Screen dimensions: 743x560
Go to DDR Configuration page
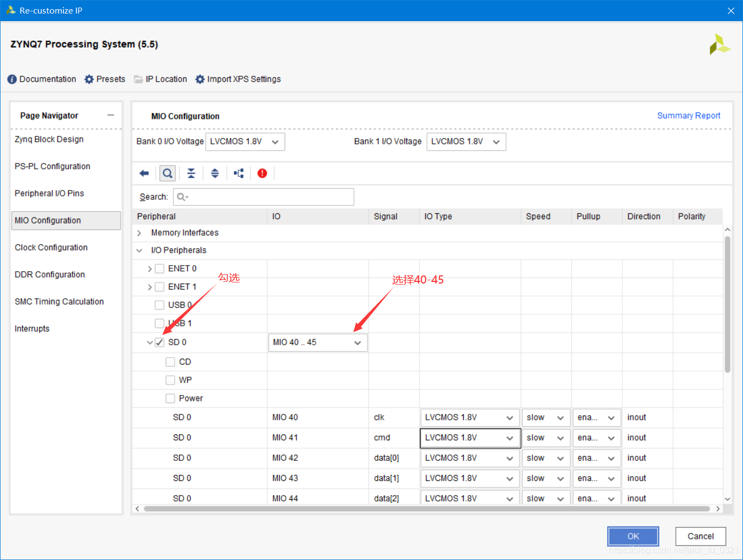(x=50, y=274)
